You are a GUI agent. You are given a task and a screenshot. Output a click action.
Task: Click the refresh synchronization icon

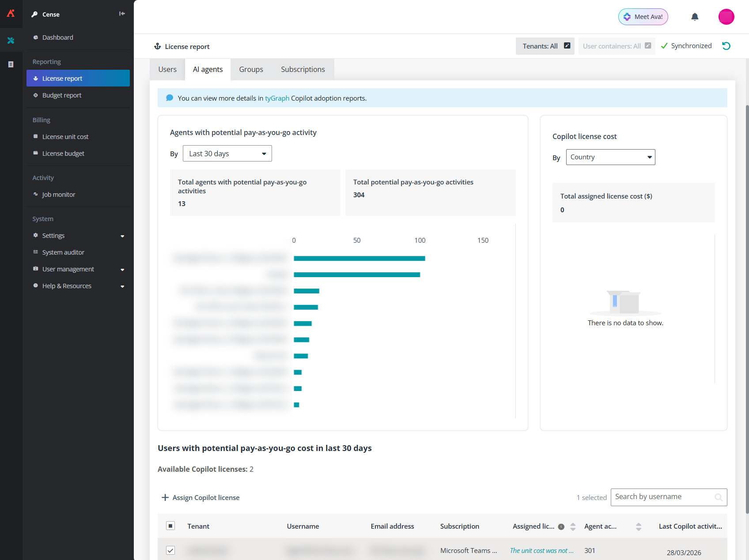tap(726, 46)
